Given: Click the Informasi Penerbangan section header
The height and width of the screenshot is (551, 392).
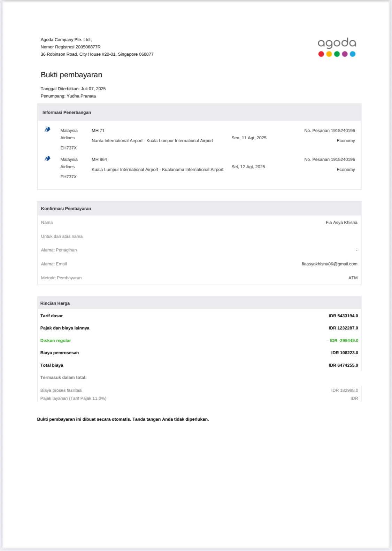Looking at the screenshot, I should [67, 112].
